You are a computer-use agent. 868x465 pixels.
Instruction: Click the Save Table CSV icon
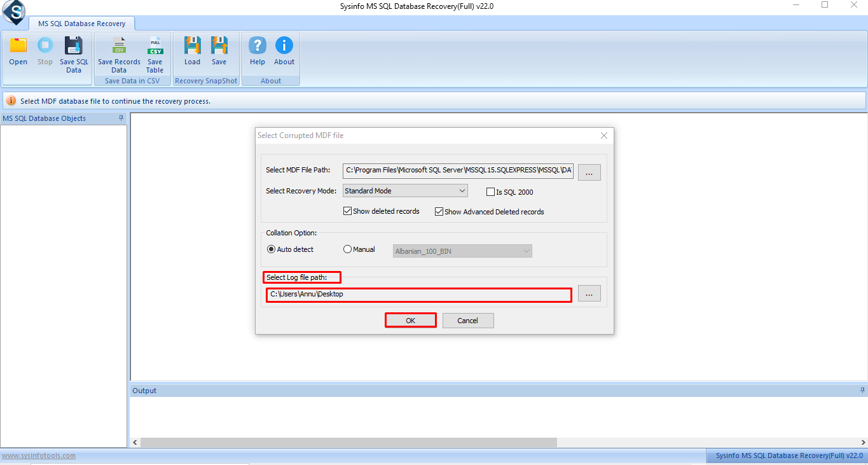point(155,46)
